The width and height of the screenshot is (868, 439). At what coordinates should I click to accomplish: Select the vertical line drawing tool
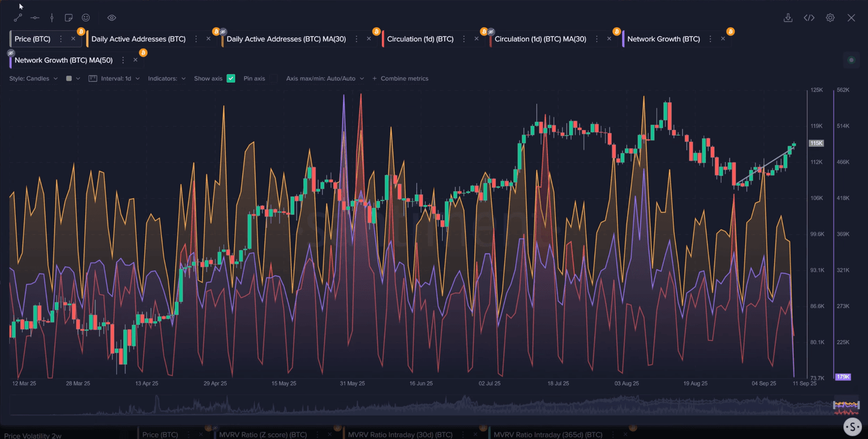click(52, 18)
